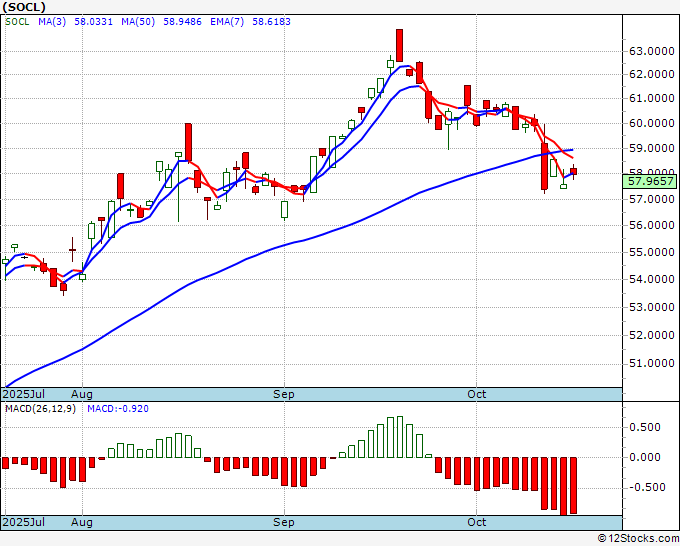Image resolution: width=680 pixels, height=546 pixels.
Task: Click the 0.500 MACD axis label
Action: point(644,428)
